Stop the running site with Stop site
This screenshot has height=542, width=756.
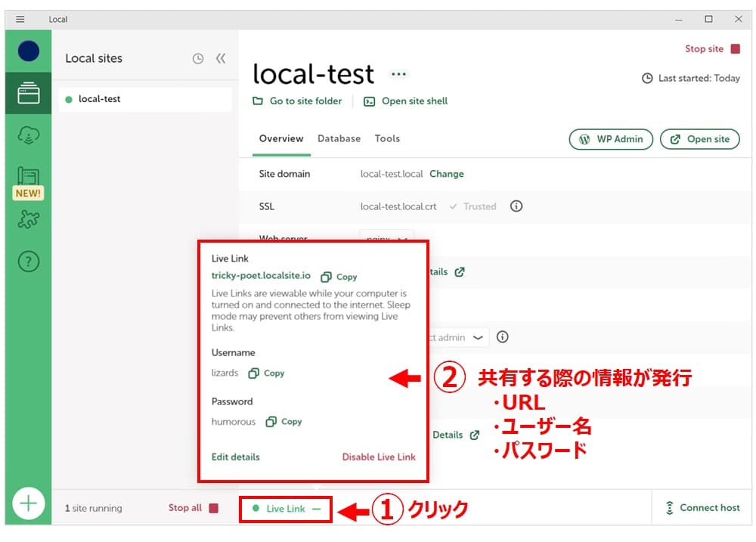(x=712, y=48)
